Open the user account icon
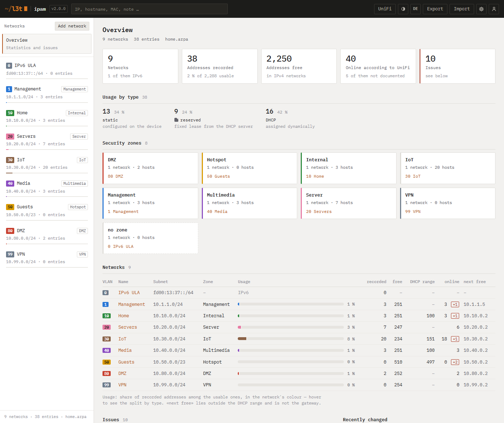504x423 pixels. tap(494, 9)
